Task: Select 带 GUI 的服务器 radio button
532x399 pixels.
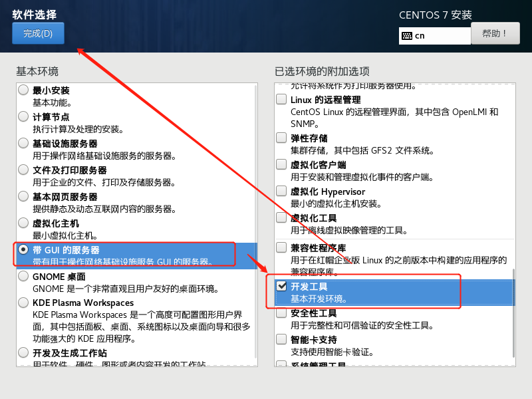Action: tap(23, 250)
